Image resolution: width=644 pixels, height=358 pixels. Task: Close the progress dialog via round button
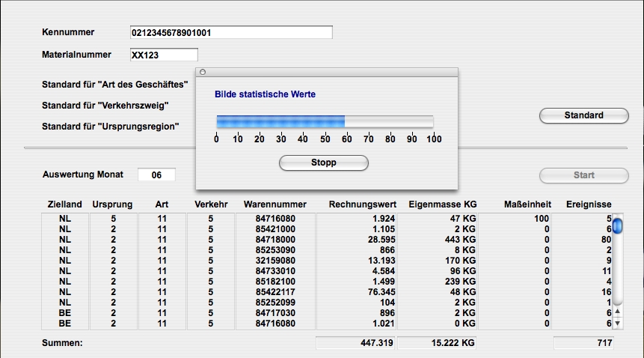pyautogui.click(x=203, y=72)
